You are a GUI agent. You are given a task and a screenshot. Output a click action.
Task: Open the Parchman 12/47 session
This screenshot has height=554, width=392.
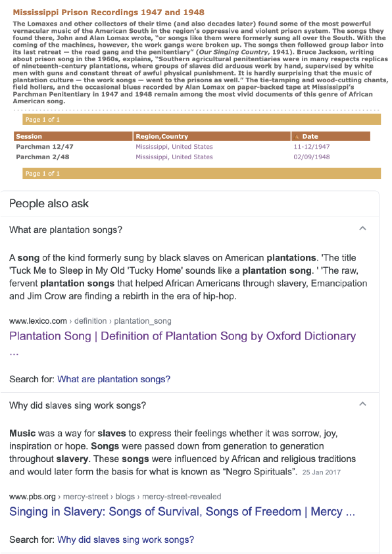point(45,147)
